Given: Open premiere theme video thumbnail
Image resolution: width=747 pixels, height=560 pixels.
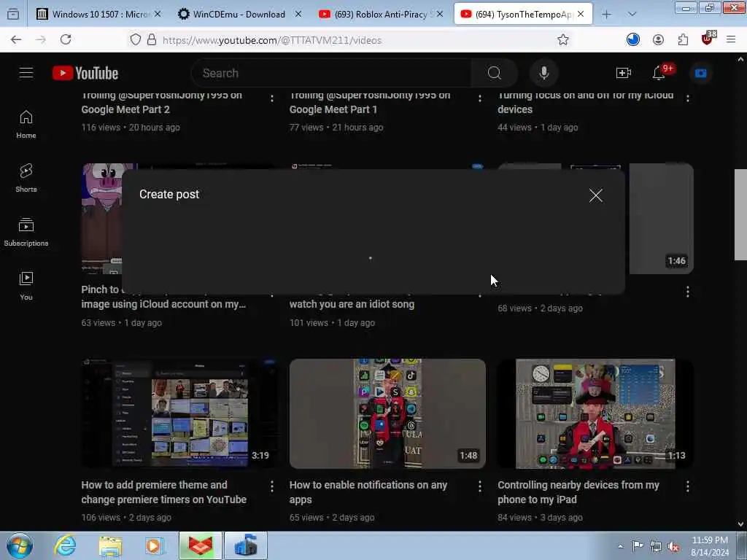Looking at the screenshot, I should coord(179,414).
